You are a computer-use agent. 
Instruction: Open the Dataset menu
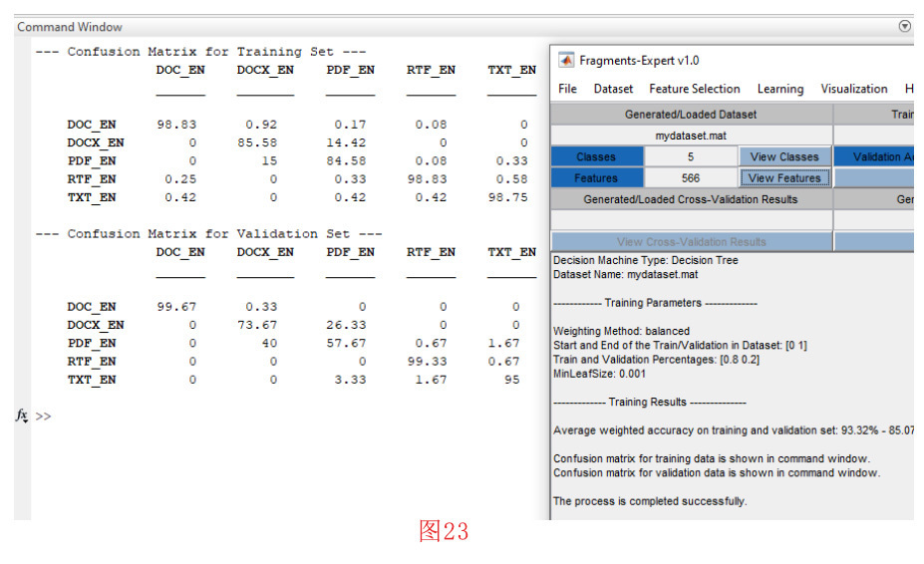tap(613, 89)
